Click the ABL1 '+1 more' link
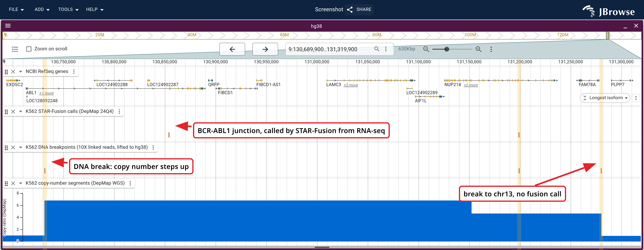The image size is (644, 250). tap(46, 93)
